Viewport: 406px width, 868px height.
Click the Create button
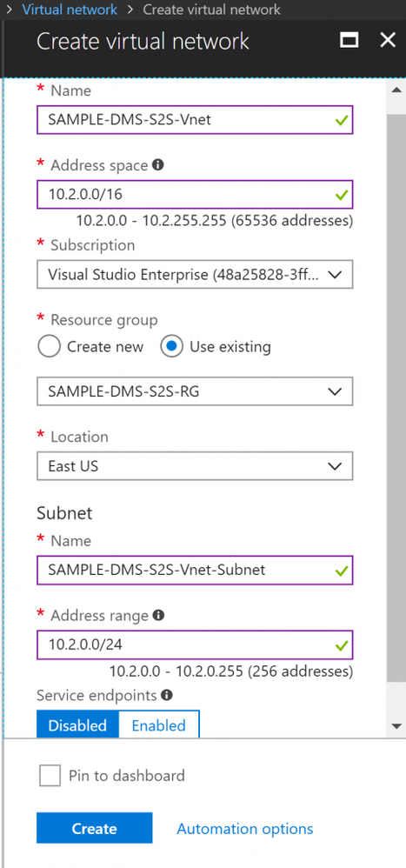click(95, 828)
